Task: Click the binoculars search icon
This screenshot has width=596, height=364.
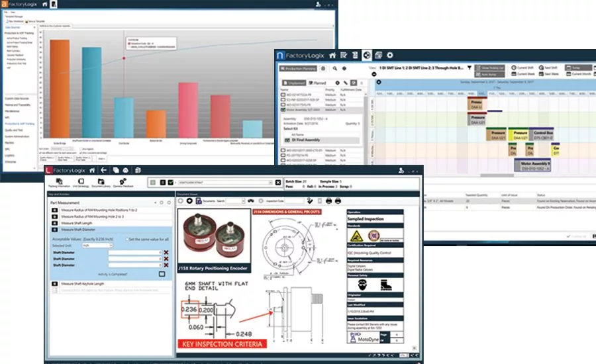Action: pyautogui.click(x=251, y=201)
